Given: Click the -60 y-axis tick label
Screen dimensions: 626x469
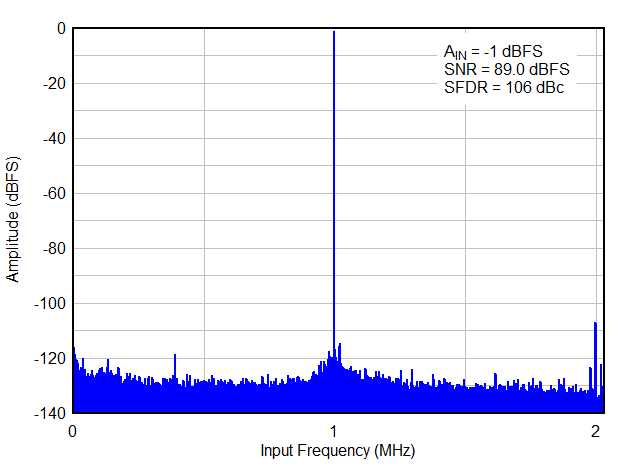Looking at the screenshot, I should (53, 193).
